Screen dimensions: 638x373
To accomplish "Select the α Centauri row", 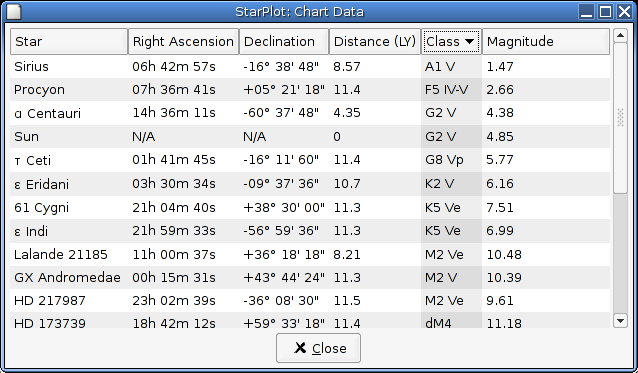I will coord(310,113).
